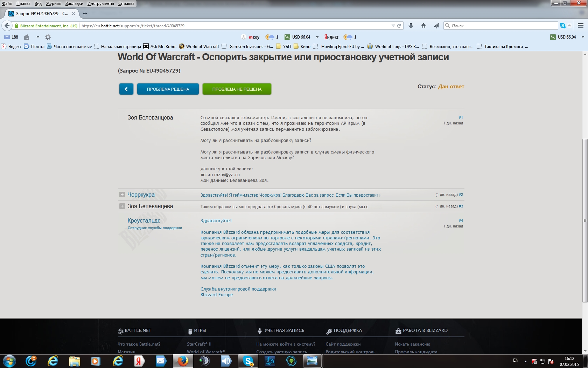This screenshot has height=368, width=588.
Task: Open Yandex browser taskbar icon
Action: (x=139, y=361)
